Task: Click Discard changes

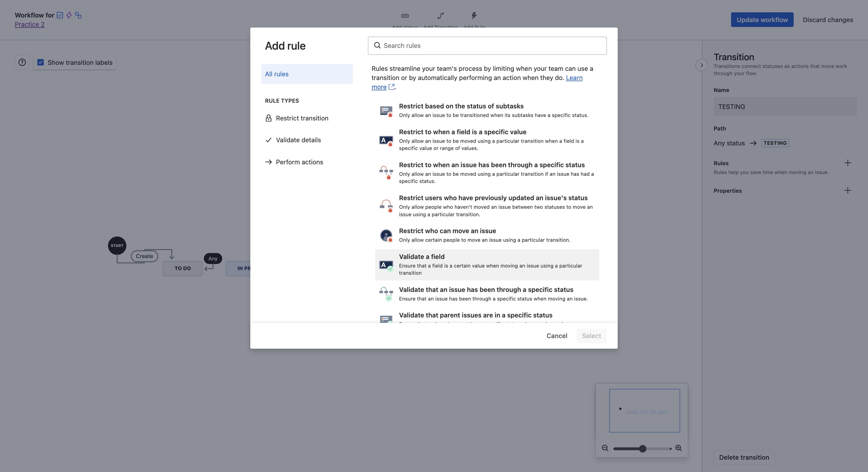Action: (x=828, y=19)
